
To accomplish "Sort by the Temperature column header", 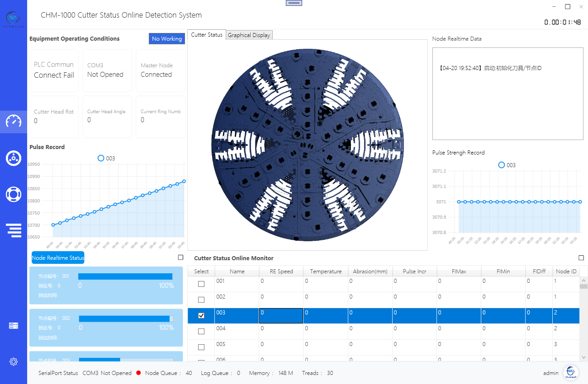I will tap(326, 271).
